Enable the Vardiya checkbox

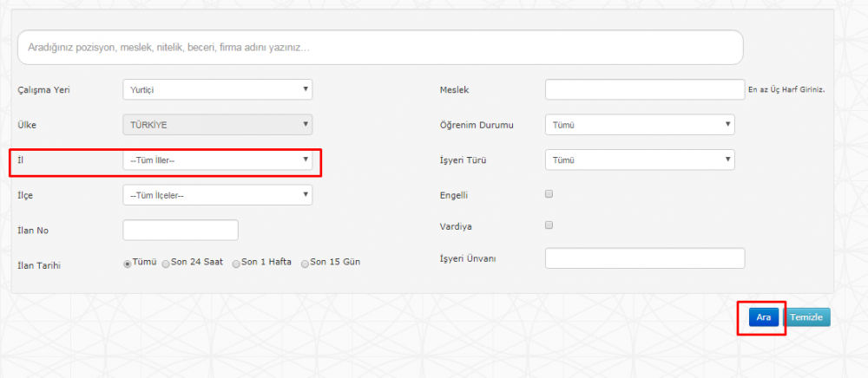point(549,225)
